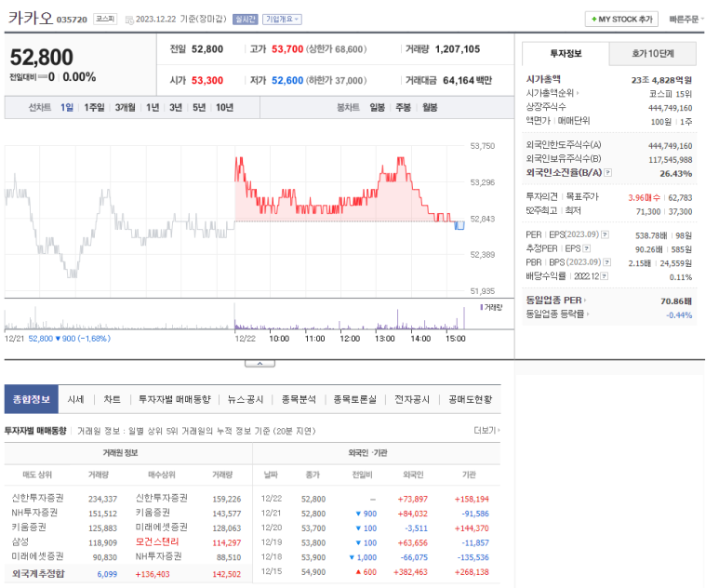Switch to 월봉 candle chart
The image size is (719, 588).
coord(430,107)
